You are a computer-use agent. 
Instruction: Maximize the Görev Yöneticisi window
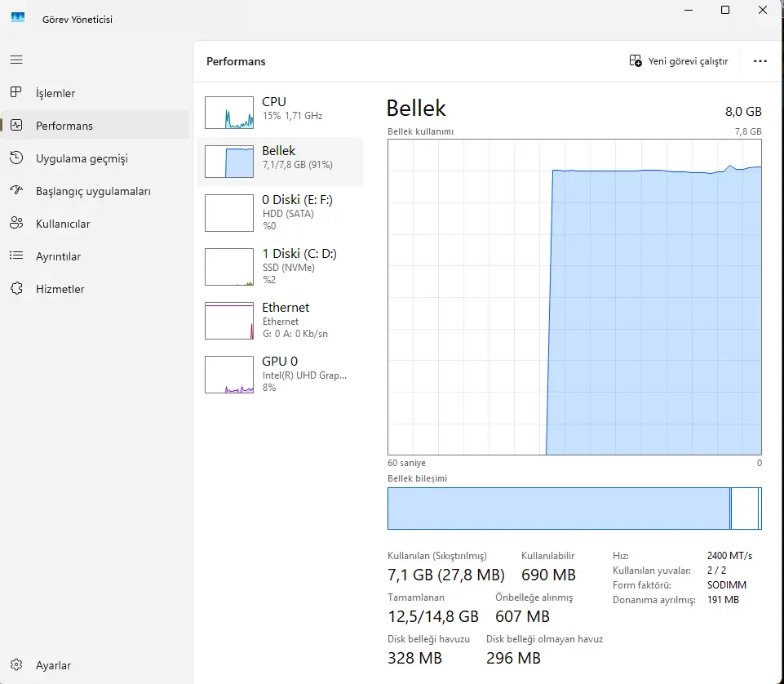pyautogui.click(x=725, y=10)
